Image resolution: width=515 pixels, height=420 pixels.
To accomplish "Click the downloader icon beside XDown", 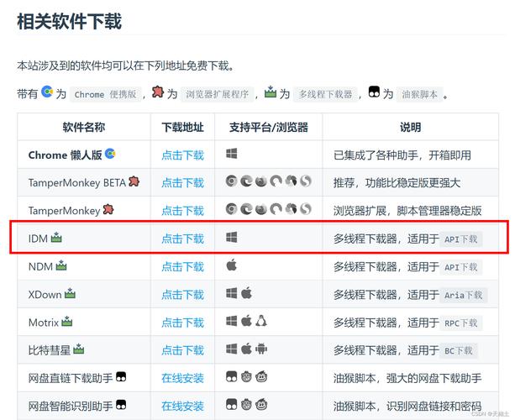I will click(70, 293).
